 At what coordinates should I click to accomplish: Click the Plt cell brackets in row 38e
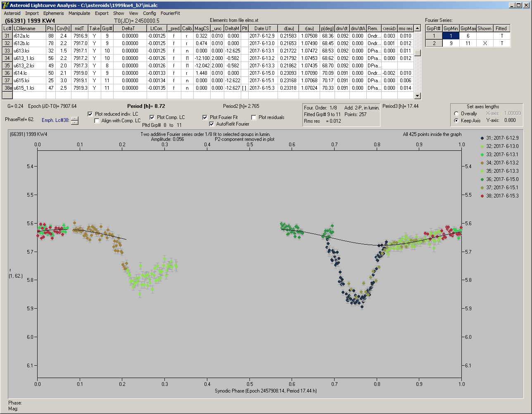coord(245,88)
